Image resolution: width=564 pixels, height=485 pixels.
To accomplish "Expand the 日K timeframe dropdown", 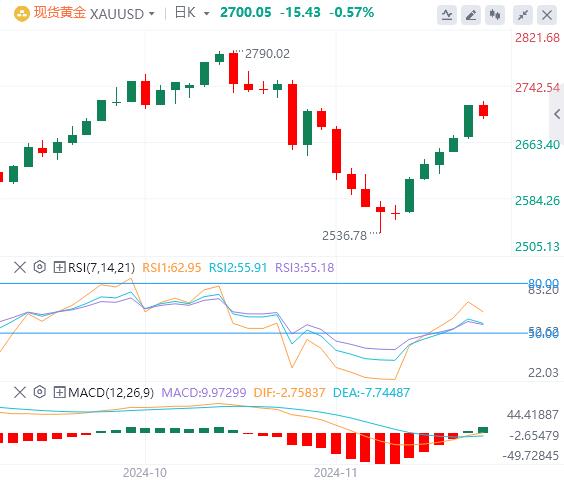I will (206, 14).
